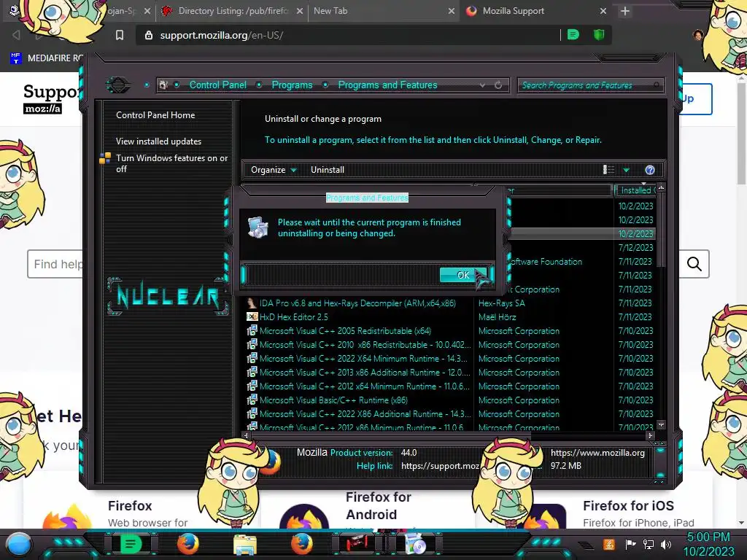Click the Control Panel breadcrumb
Screen dimensions: 747x560
(x=217, y=85)
